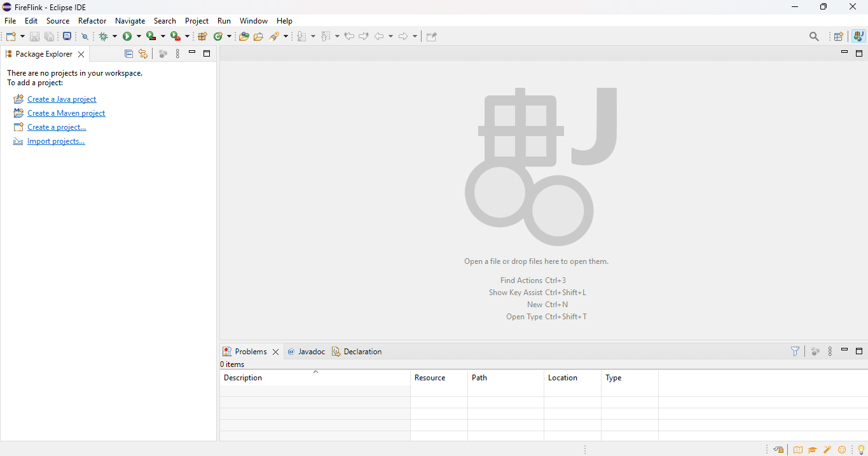The height and width of the screenshot is (456, 868).
Task: Switch to the Declaration tab
Action: point(357,352)
